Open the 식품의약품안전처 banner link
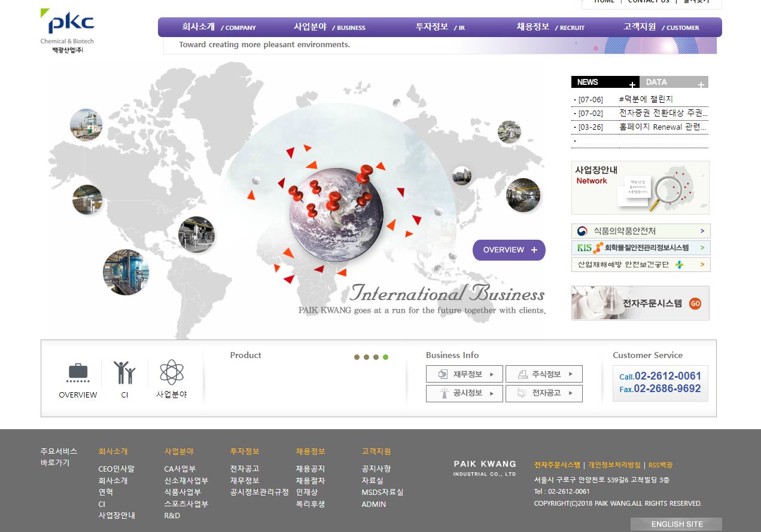Viewport: 761px width, 532px height. 641,231
